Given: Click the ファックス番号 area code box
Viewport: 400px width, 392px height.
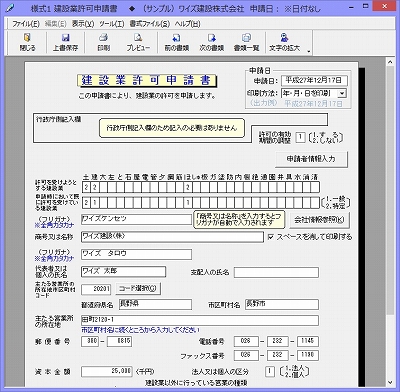Looking at the screenshot, I should [x=246, y=355].
